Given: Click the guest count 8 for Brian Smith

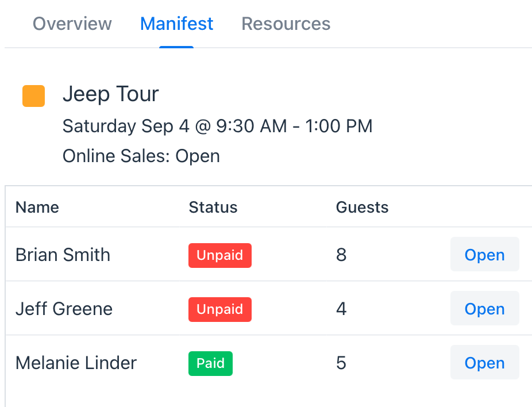Looking at the screenshot, I should (x=341, y=255).
